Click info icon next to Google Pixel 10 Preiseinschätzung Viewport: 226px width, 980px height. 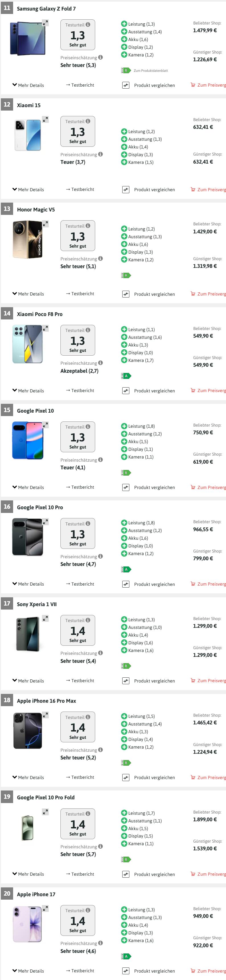coord(100,460)
